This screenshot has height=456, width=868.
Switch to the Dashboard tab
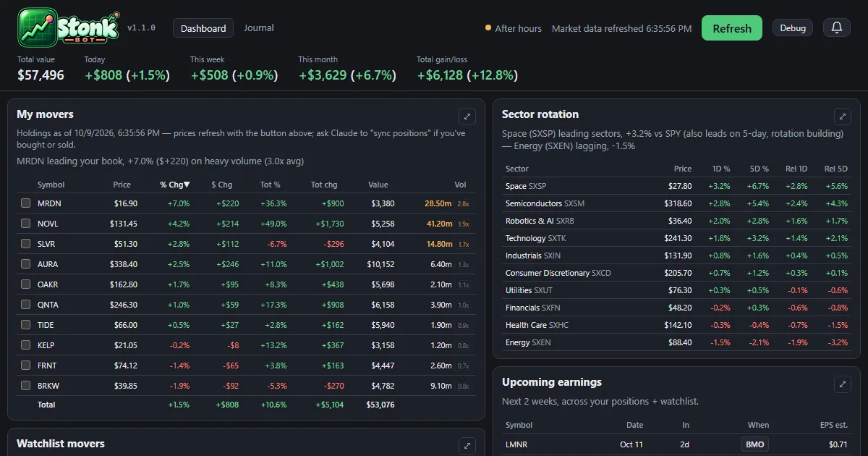coord(203,28)
